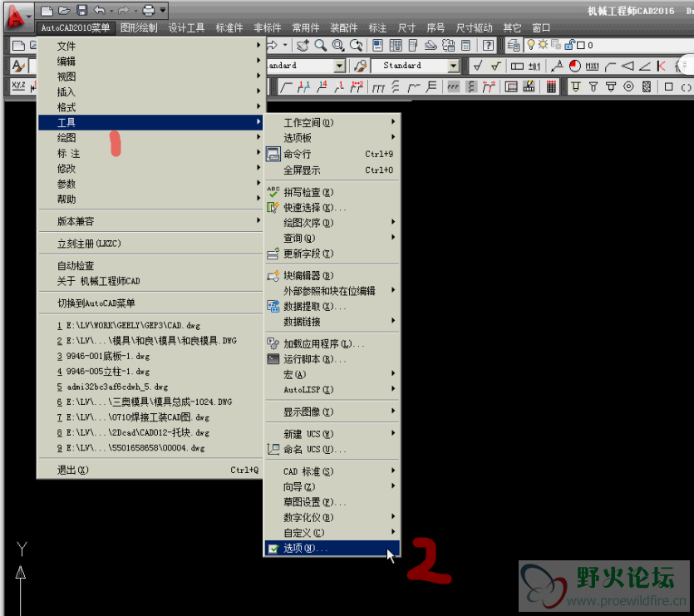The width and height of the screenshot is (694, 616).
Task: Open the QuickCalc calculator icon
Action: coord(465,45)
